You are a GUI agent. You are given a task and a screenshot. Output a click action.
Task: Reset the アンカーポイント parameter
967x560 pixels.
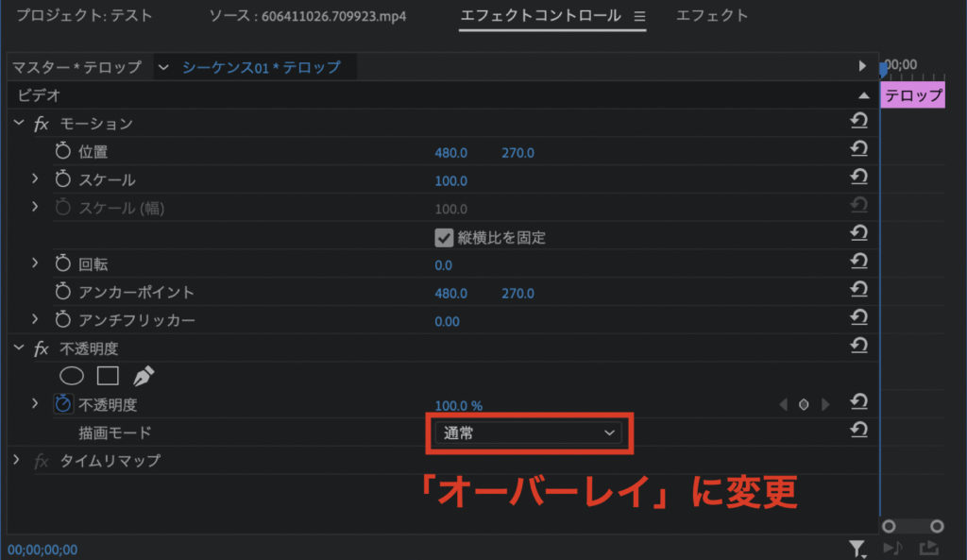point(859,289)
